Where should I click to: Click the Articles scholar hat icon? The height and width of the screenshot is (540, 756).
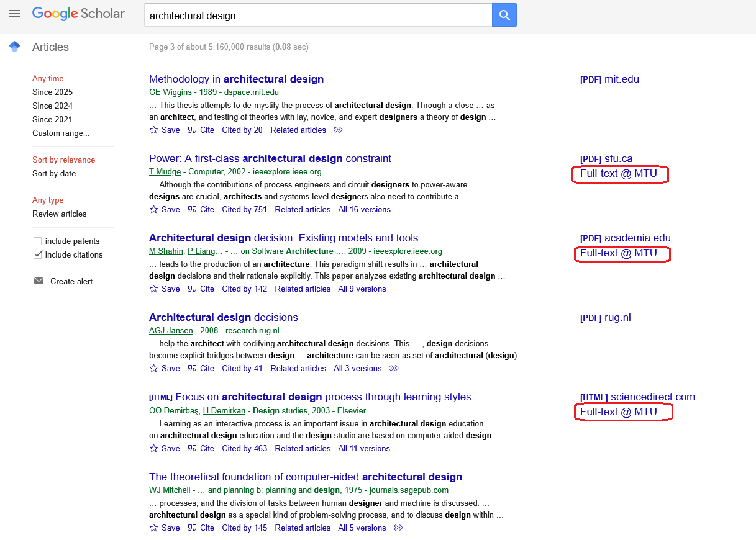click(14, 47)
